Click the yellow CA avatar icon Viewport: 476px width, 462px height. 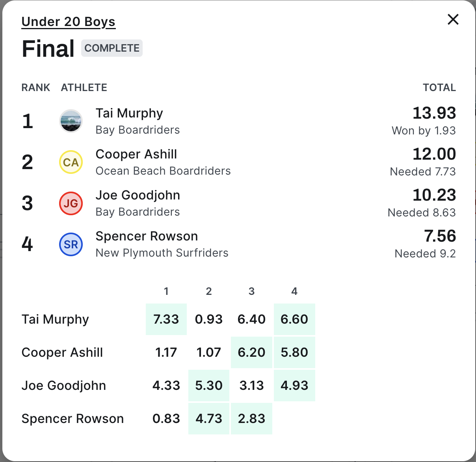coord(71,162)
